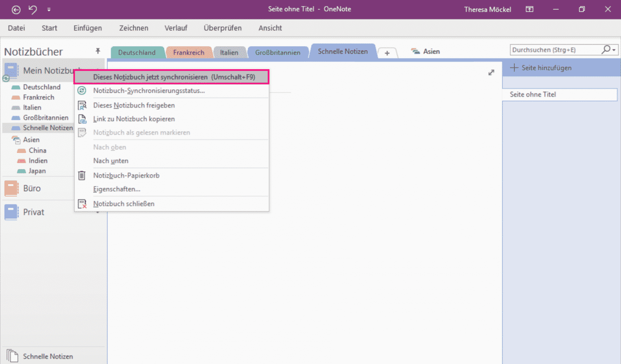Click the Undo icon in the quick access toolbar
Screen dimensions: 621x364
(x=32, y=9)
